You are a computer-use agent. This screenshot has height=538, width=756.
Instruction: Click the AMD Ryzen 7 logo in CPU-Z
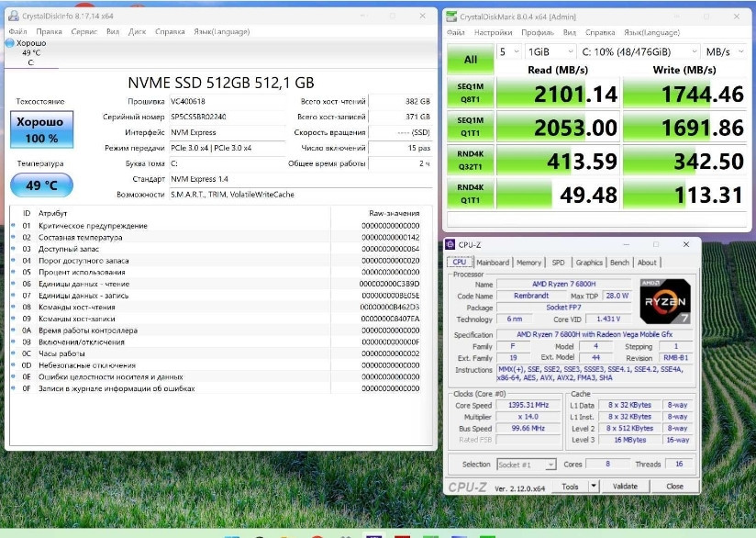(x=666, y=300)
